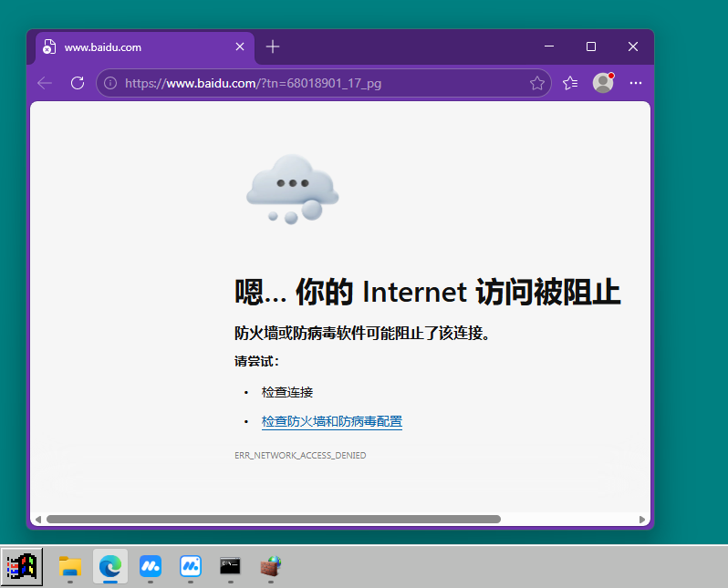Maximize the Edge browser window
728x588 pixels.
pos(591,46)
